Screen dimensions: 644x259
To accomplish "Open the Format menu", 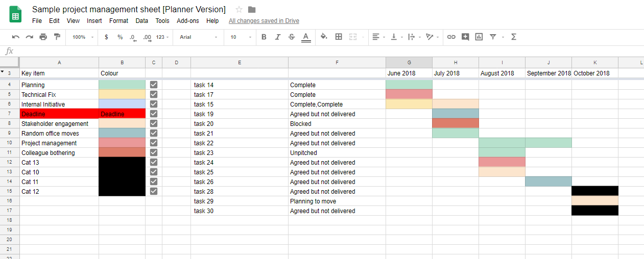I will coord(118,21).
